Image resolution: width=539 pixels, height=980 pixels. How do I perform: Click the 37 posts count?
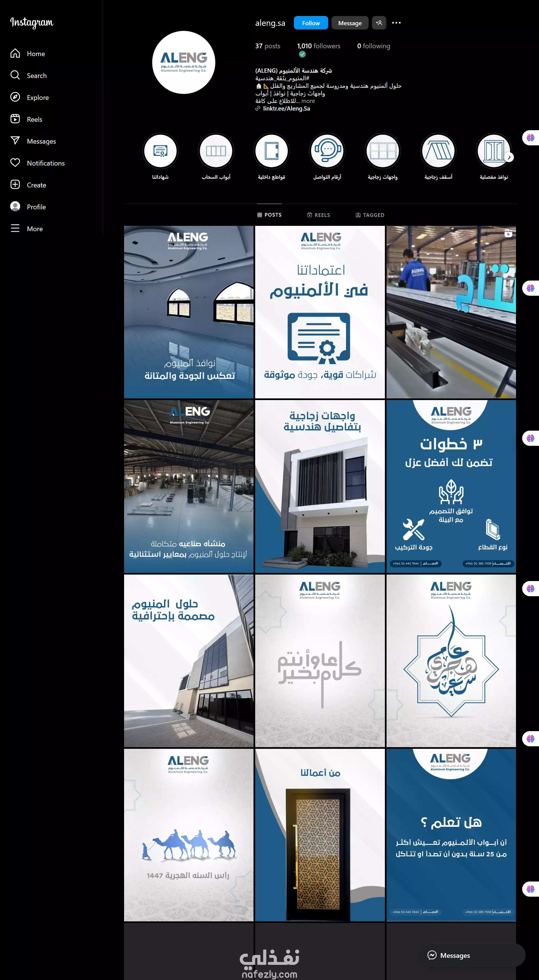point(268,46)
